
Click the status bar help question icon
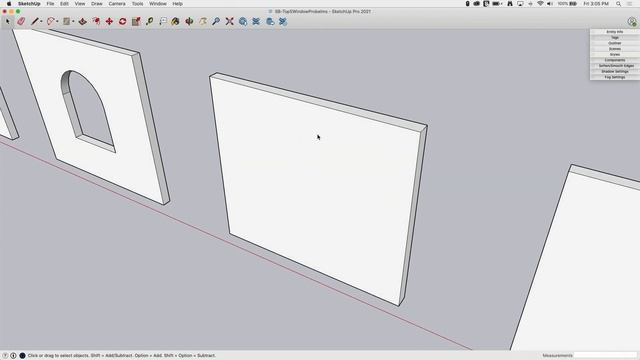pyautogui.click(x=5, y=356)
